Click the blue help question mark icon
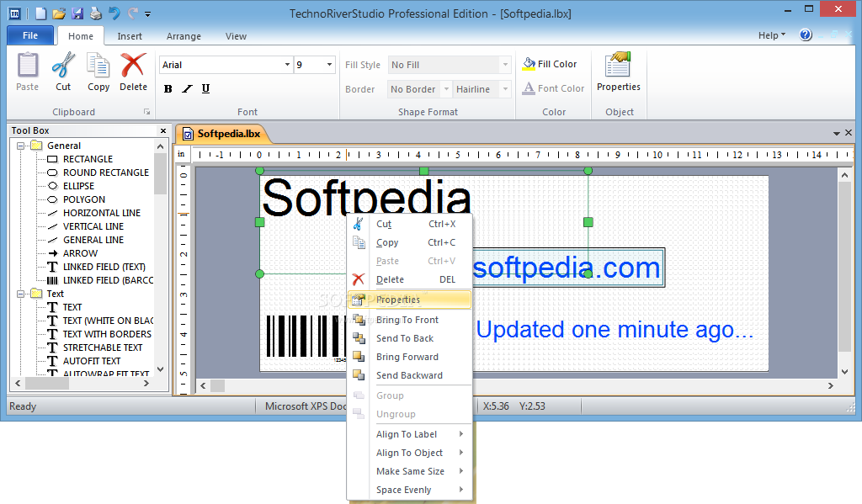Screen dimensions: 862x504 pyautogui.click(x=806, y=35)
